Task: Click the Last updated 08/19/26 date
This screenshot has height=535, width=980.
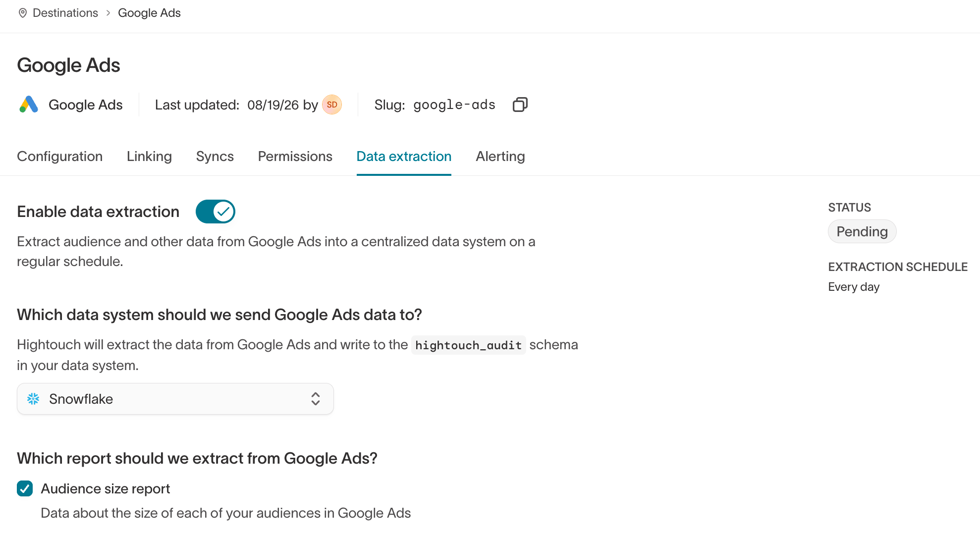Action: 273,105
